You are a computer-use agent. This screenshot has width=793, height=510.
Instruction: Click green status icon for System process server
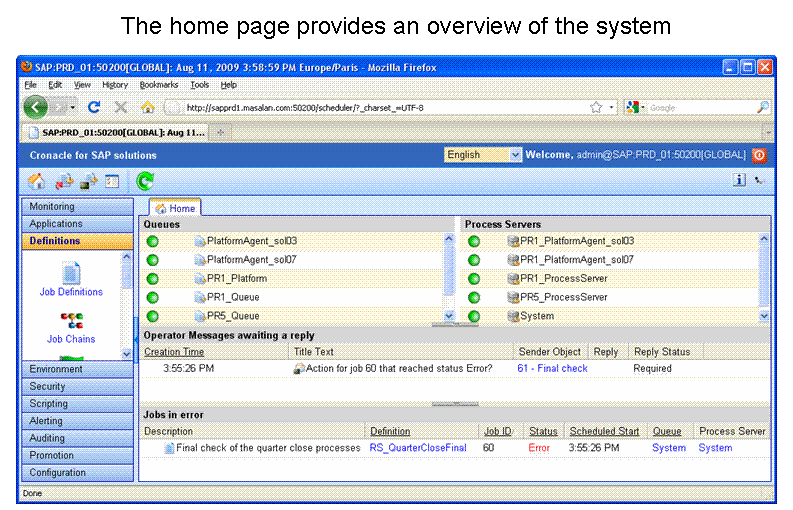(473, 316)
